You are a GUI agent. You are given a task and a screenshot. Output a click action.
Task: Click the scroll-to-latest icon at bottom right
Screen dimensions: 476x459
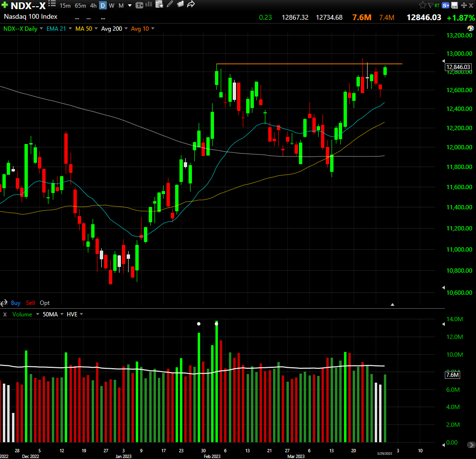[471, 445]
